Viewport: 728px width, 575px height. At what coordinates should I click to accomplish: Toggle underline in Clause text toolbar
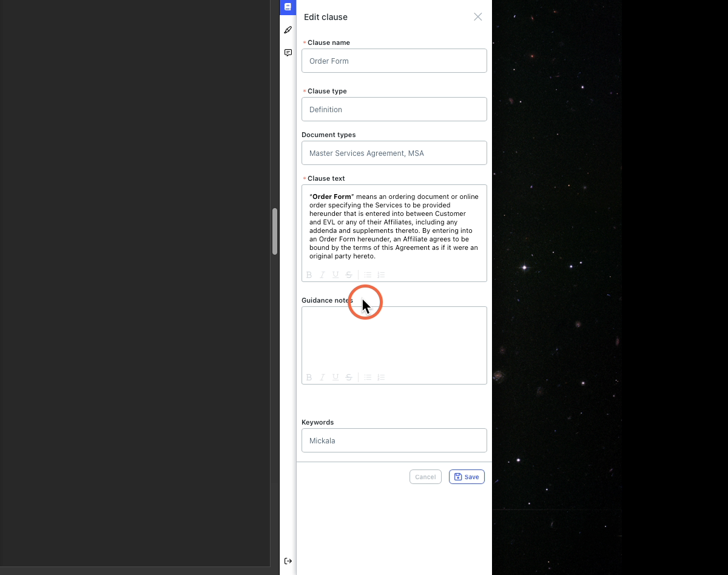tap(335, 275)
